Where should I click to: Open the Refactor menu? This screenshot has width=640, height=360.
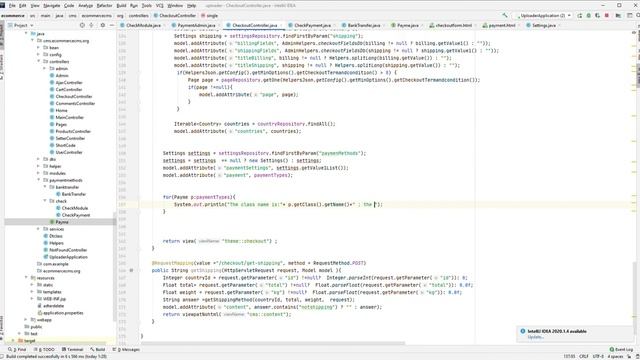click(104, 6)
